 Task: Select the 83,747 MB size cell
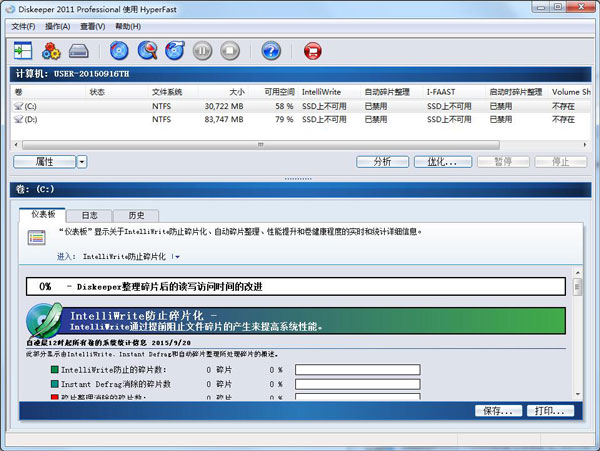tap(224, 119)
